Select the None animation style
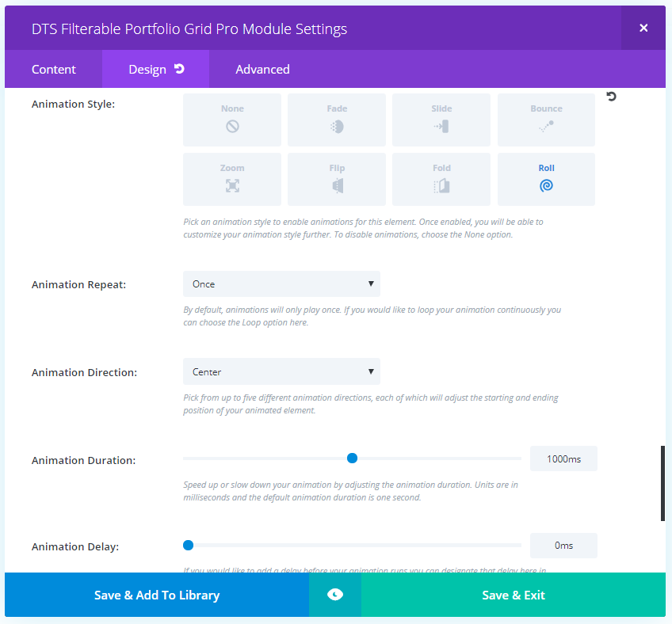Viewport: 672px width, 624px height. (232, 120)
